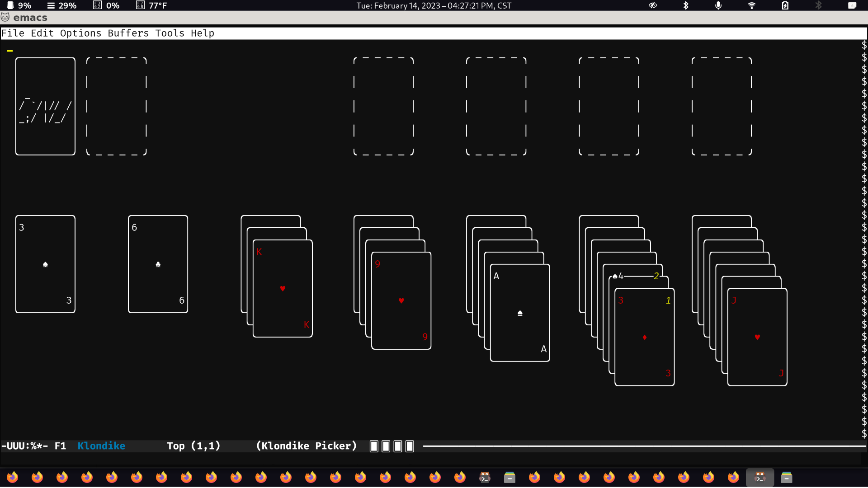Screen dimensions: 868x488
Task: Open the Options menu
Action: coord(81,33)
